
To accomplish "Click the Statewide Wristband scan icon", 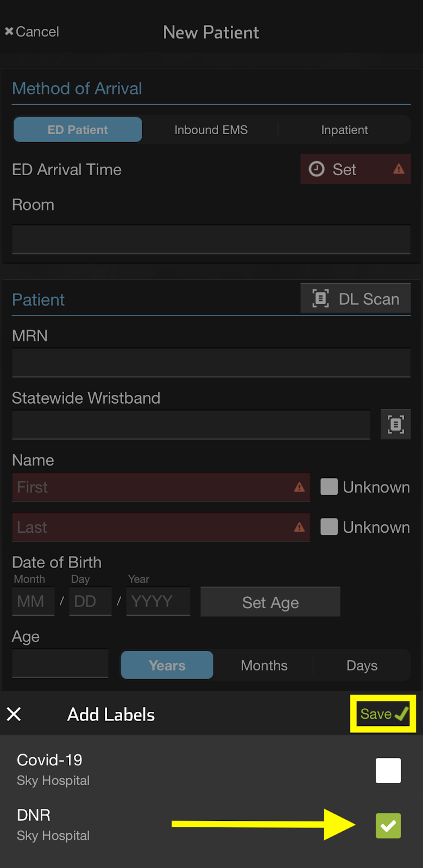I will [395, 424].
